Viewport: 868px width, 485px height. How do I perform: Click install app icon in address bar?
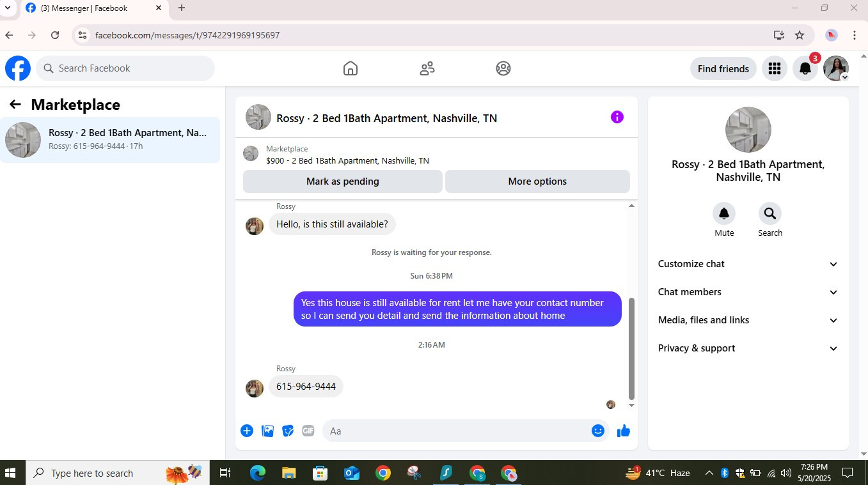pos(779,35)
